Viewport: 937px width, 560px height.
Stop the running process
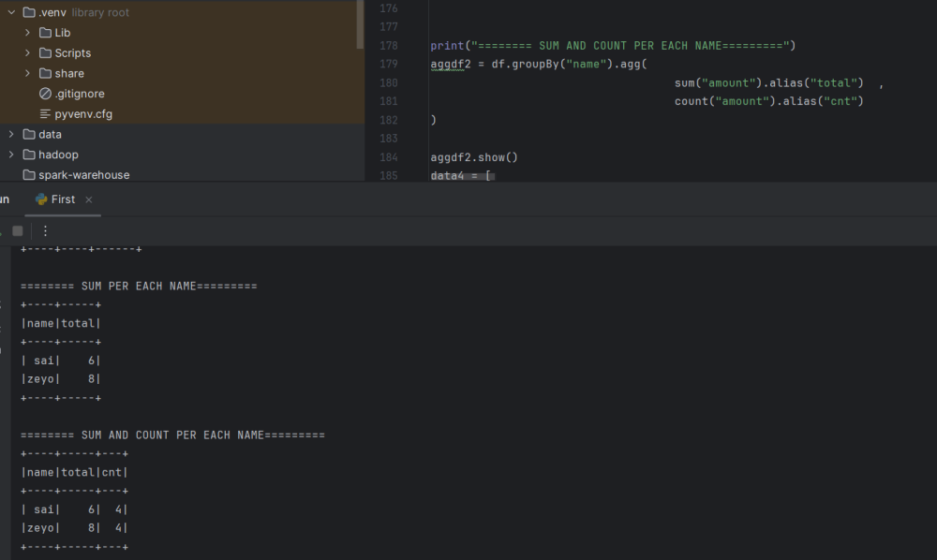click(17, 231)
